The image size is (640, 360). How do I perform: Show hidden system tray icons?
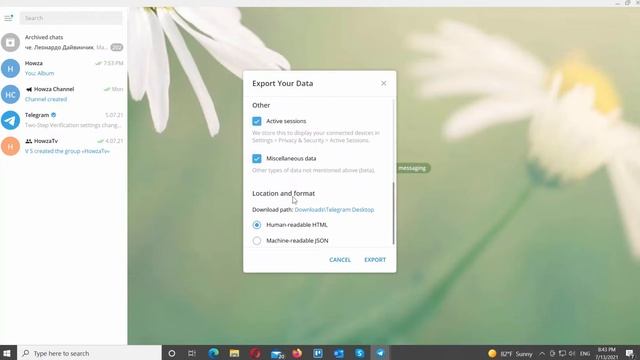pyautogui.click(x=542, y=354)
